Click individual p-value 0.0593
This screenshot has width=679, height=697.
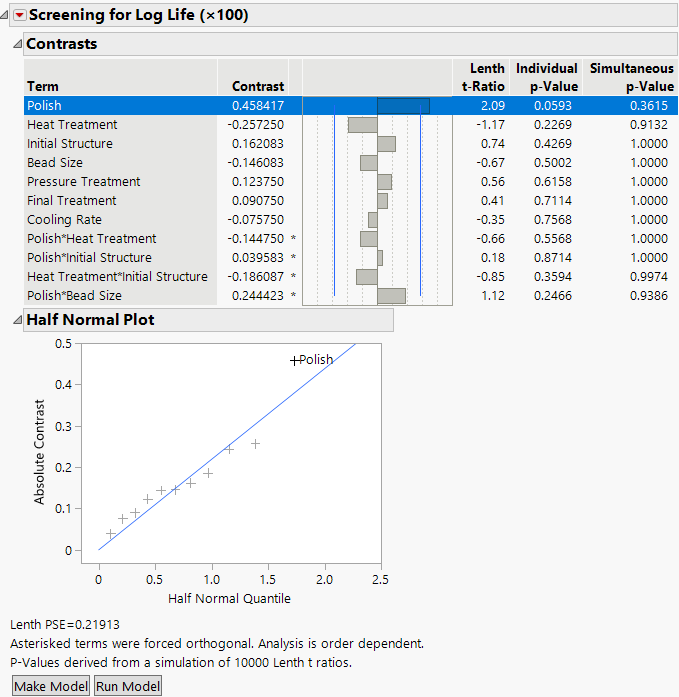(x=553, y=106)
